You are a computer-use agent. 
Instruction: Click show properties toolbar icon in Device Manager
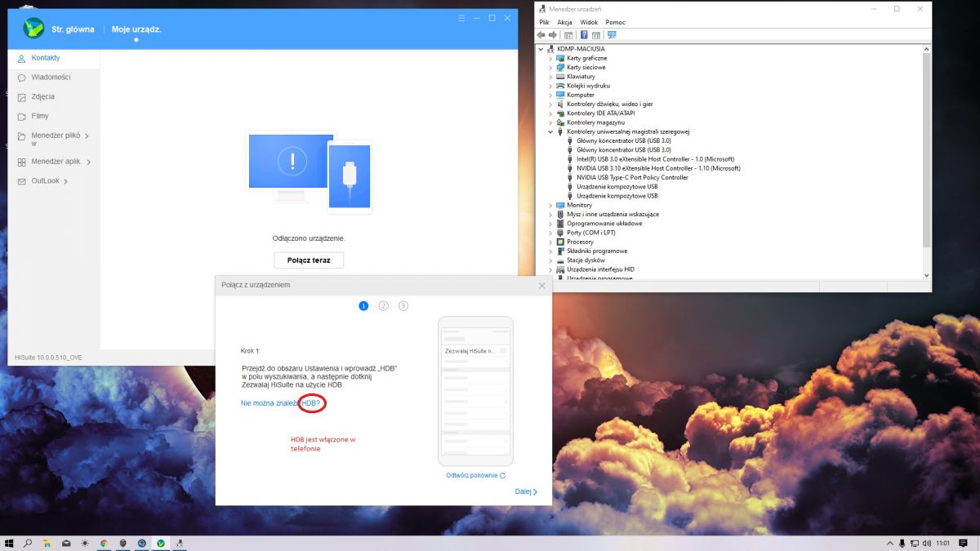[568, 35]
